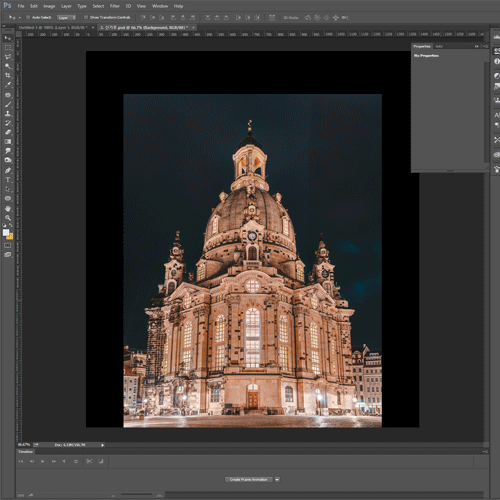500x500 pixels.
Task: Click the Auto-Align Layers icon in options bar
Action: click(272, 17)
